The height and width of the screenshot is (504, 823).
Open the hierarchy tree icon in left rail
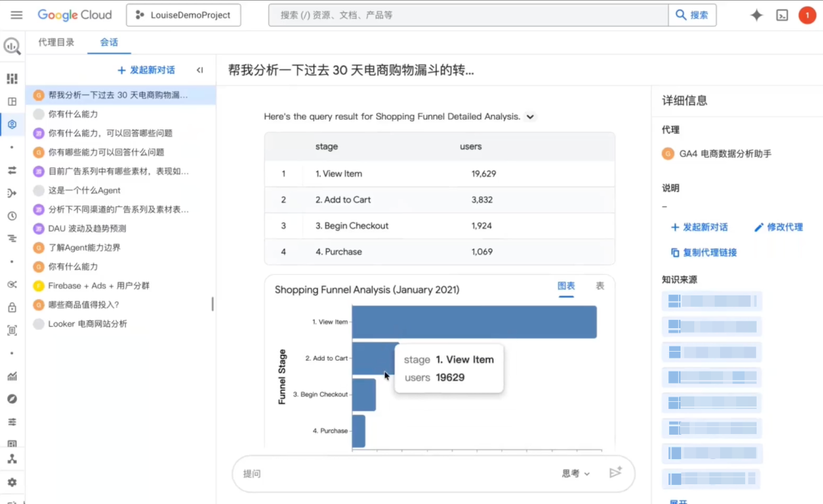pos(12,459)
